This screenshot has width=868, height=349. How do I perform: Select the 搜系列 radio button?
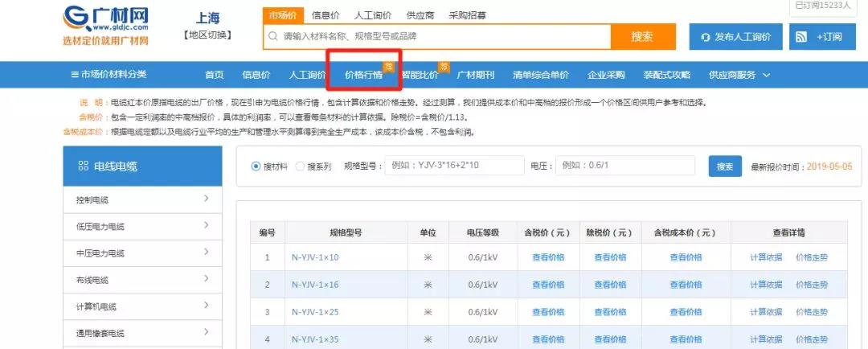300,166
